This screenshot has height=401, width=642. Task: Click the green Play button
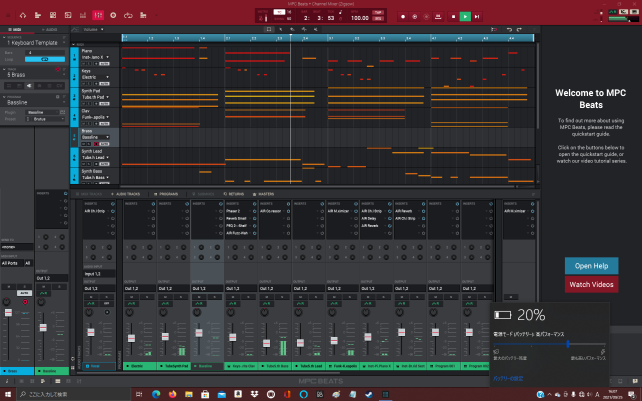click(x=465, y=16)
